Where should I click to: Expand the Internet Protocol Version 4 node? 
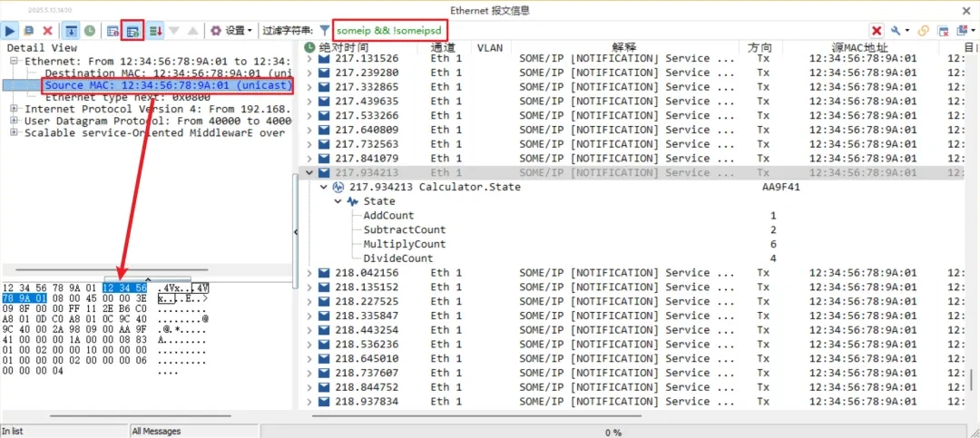click(15, 109)
